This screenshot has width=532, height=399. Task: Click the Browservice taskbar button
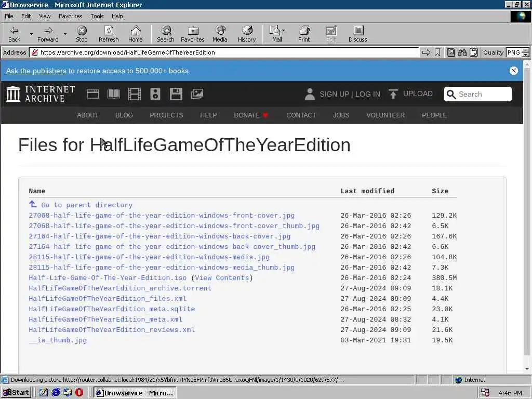pos(135,393)
